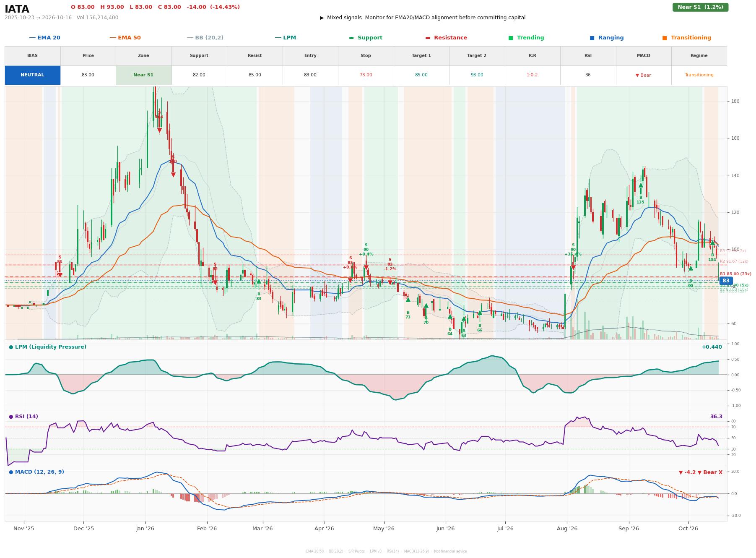Click the Support legend entry
Viewport: 756px width, 558px height.
(x=366, y=38)
